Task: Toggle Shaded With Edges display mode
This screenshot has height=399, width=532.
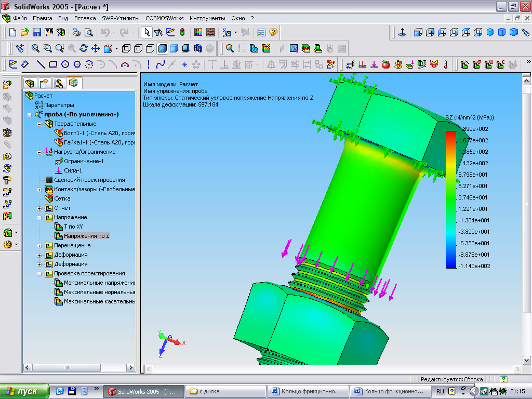Action: pyautogui.click(x=162, y=48)
